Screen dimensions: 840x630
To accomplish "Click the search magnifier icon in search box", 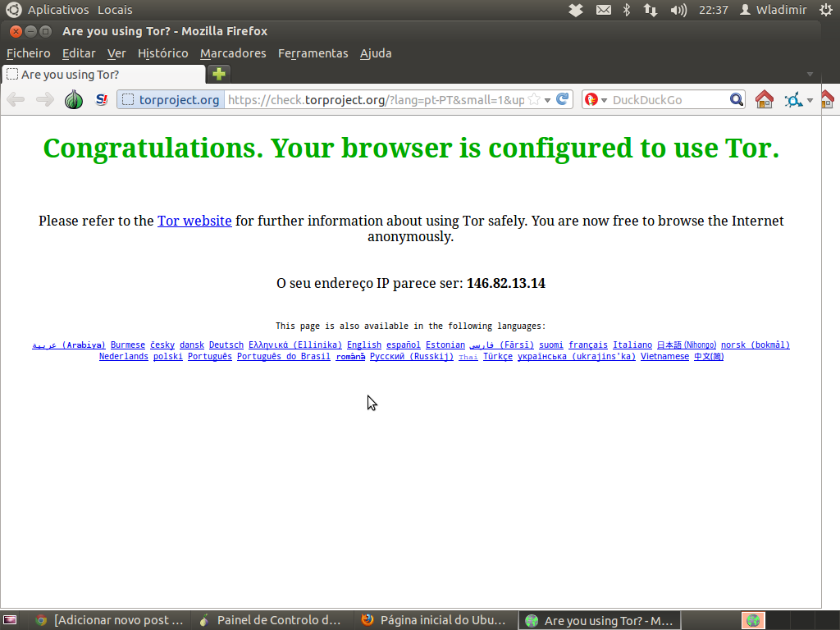I will click(736, 99).
